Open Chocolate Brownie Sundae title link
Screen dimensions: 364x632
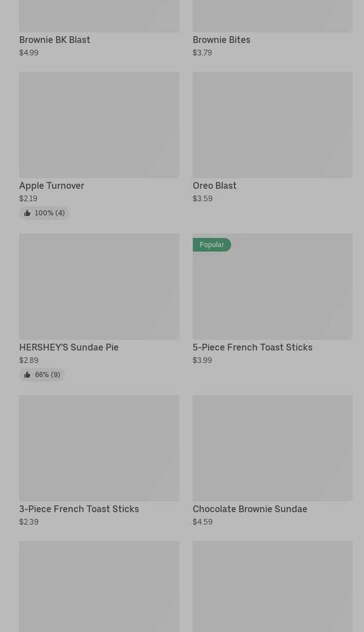(250, 509)
